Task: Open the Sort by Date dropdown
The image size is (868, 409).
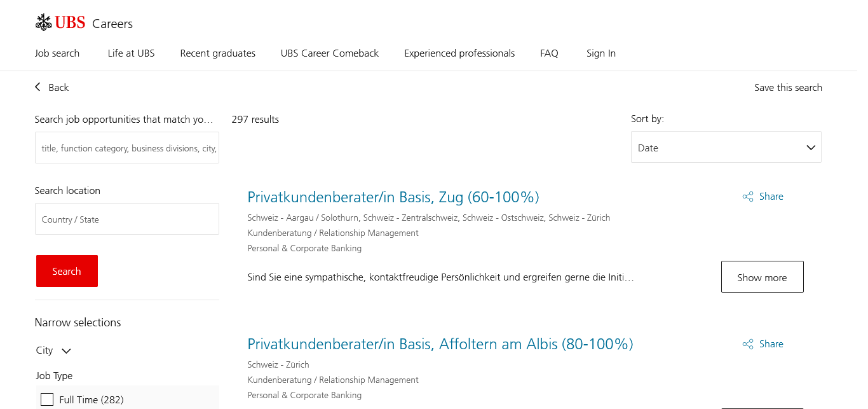Action: coord(726,148)
